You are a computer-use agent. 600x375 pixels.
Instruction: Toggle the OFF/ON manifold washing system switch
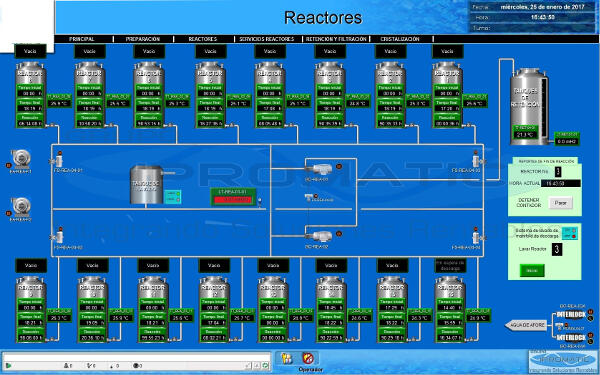(x=569, y=233)
